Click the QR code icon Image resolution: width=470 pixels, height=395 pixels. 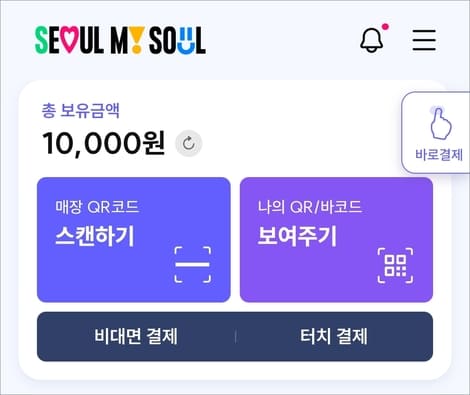pyautogui.click(x=395, y=265)
